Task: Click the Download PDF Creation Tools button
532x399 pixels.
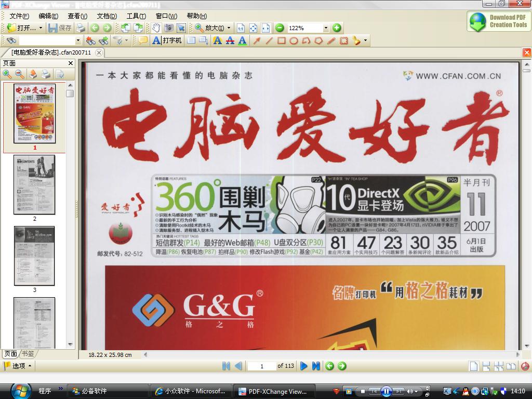Action: 499,21
